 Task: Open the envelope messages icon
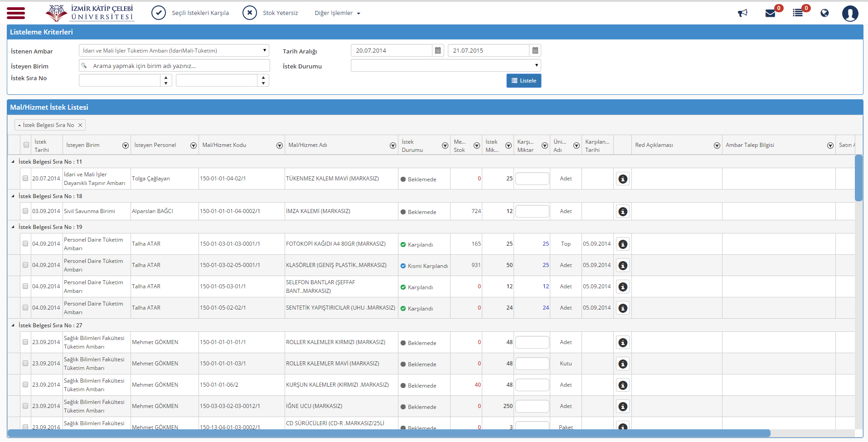tap(770, 13)
